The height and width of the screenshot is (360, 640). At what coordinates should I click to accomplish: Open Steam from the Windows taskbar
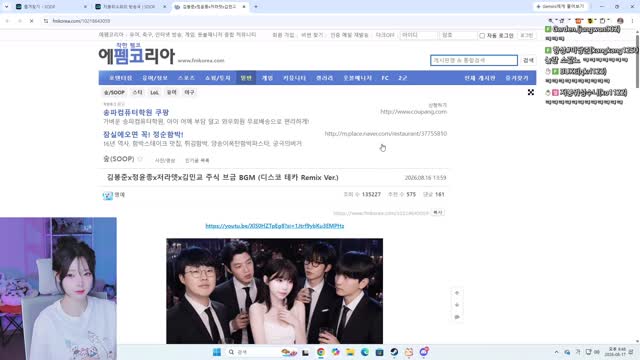(394, 352)
